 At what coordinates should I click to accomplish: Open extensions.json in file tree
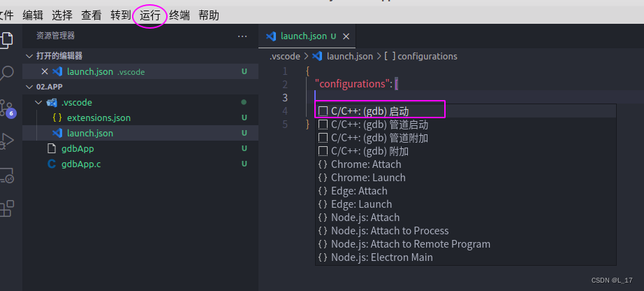click(98, 118)
